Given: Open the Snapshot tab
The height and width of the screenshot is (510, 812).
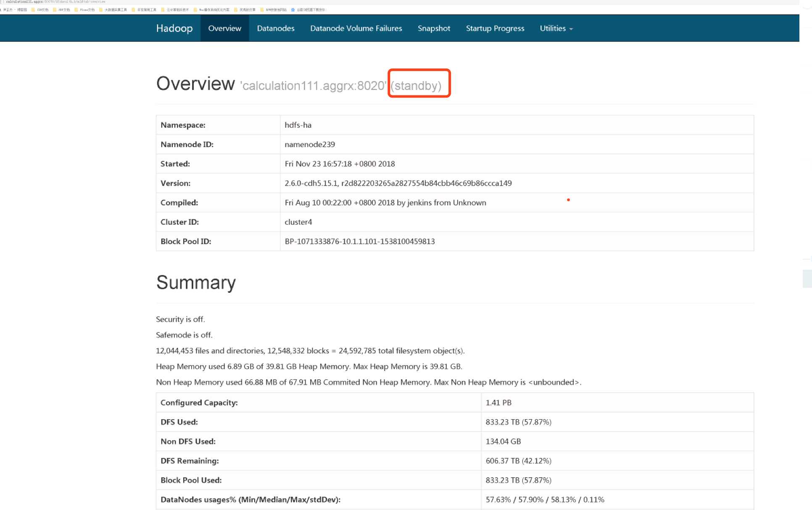Looking at the screenshot, I should pos(434,28).
